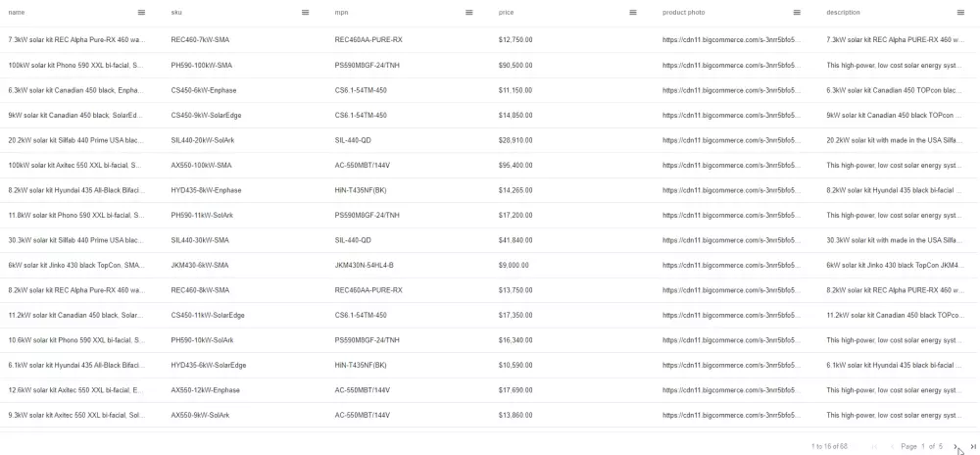The image size is (980, 455).
Task: Select description cell 9kW solar kit Canadian 450
Action: point(895,115)
